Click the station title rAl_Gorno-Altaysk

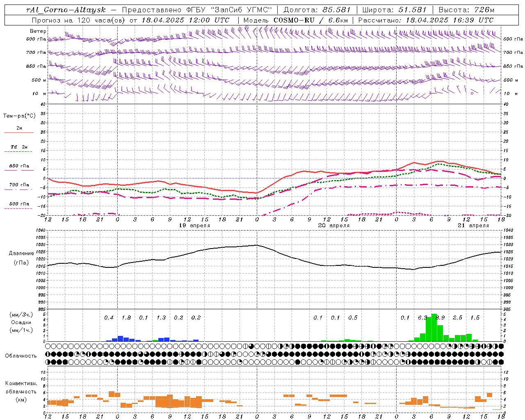pos(66,9)
